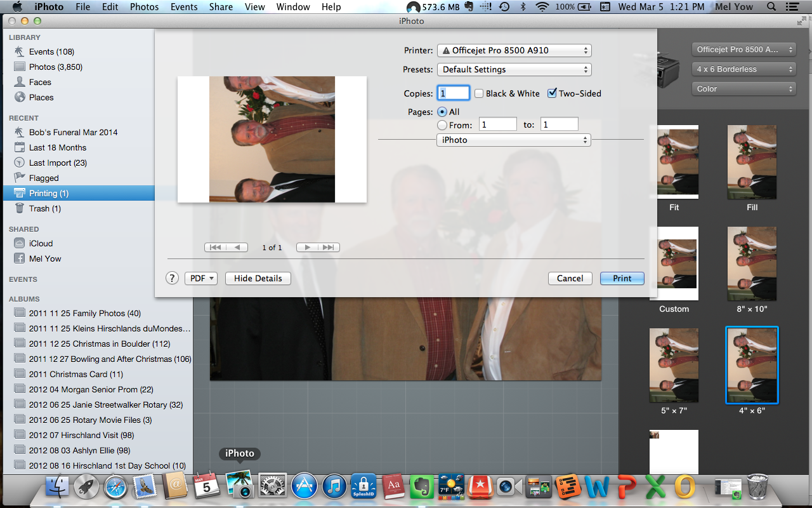Image resolution: width=812 pixels, height=508 pixels.
Task: Click the Print button
Action: click(622, 278)
